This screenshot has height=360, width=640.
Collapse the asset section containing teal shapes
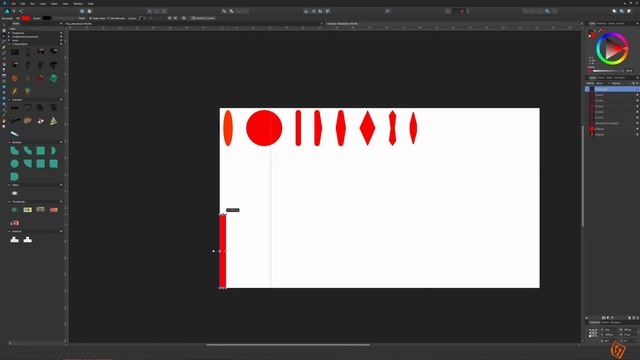point(10,142)
